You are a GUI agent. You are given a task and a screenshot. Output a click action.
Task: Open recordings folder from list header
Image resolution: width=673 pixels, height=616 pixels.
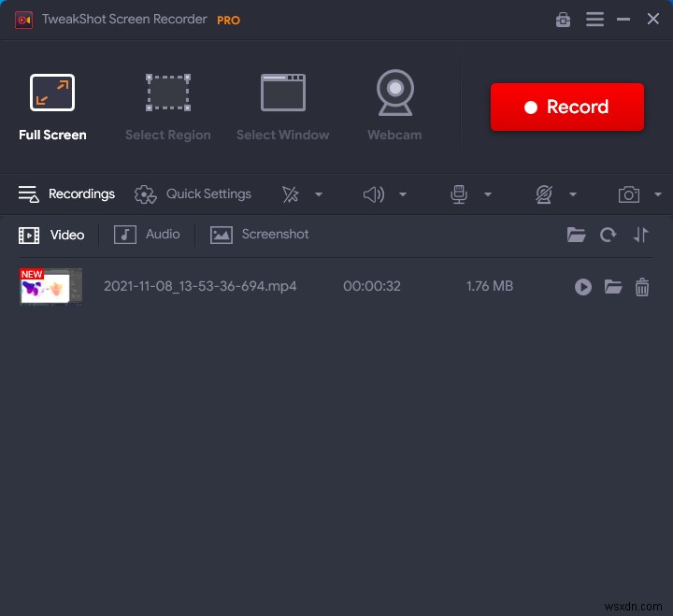576,235
